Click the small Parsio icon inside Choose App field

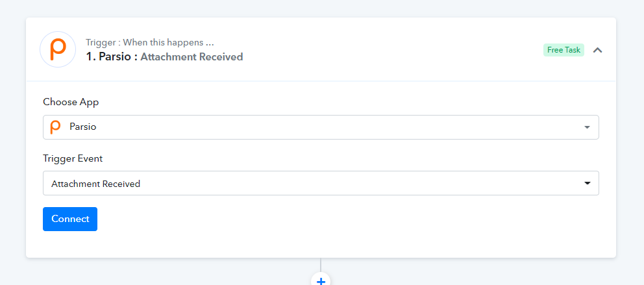click(55, 127)
